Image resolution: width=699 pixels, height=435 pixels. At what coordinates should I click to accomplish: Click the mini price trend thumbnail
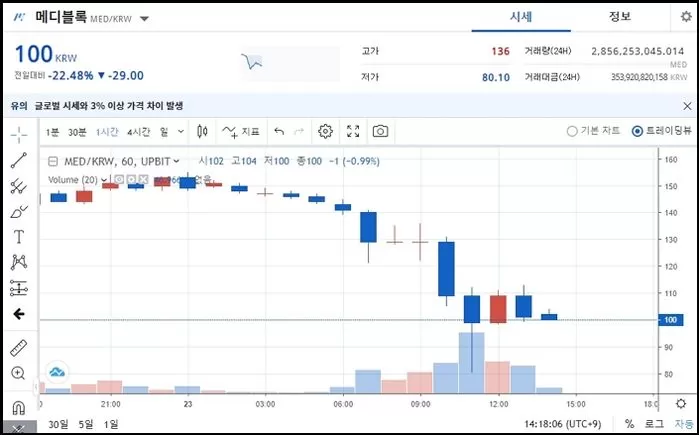[290, 64]
